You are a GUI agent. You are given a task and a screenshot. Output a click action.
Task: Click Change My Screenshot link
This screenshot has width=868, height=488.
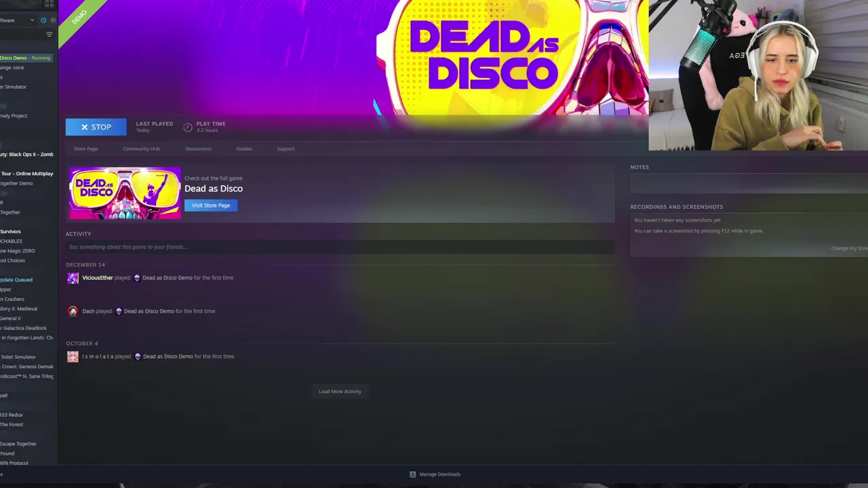(x=849, y=248)
